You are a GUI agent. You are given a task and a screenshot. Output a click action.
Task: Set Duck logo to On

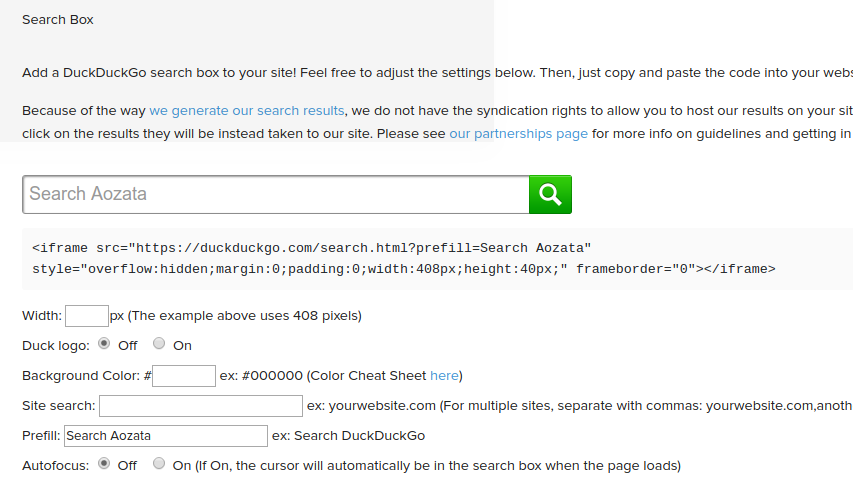tap(159, 344)
